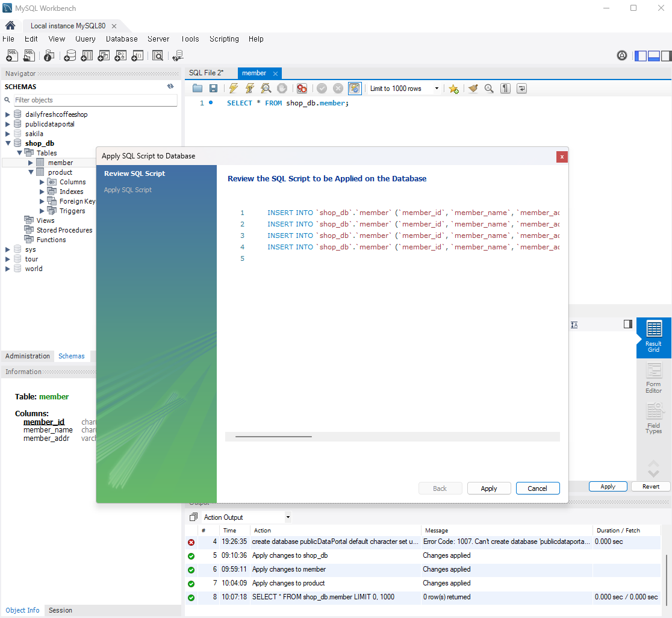Create new function toolbar icon
The image size is (672, 618).
coord(137,55)
